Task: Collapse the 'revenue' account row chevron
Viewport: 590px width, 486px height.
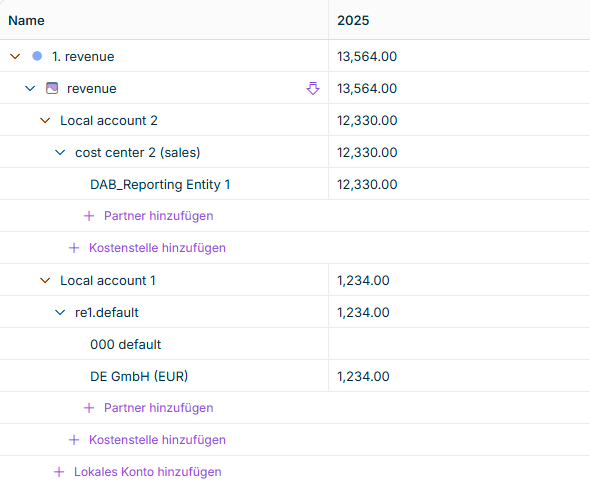Action: coord(30,88)
